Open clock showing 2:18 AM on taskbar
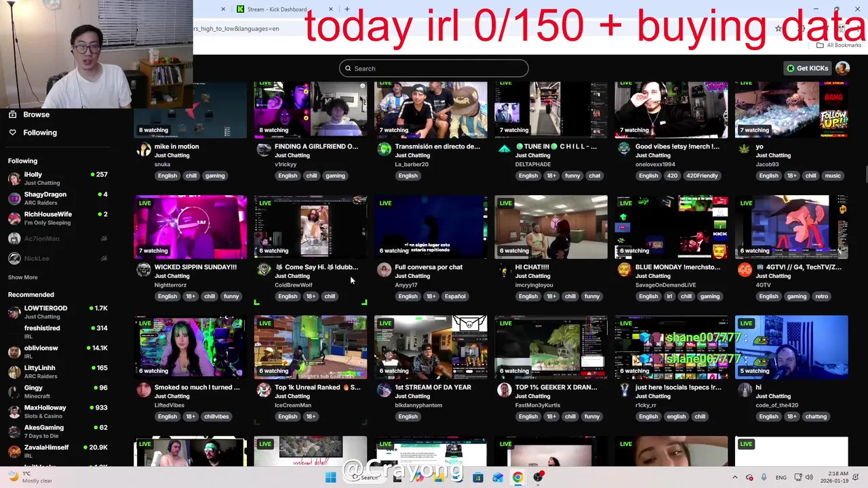 [x=836, y=477]
